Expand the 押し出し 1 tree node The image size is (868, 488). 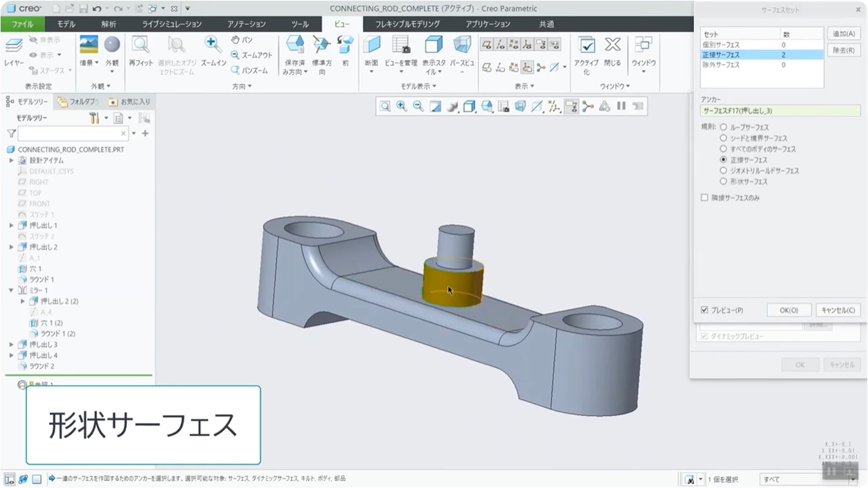tap(11, 225)
